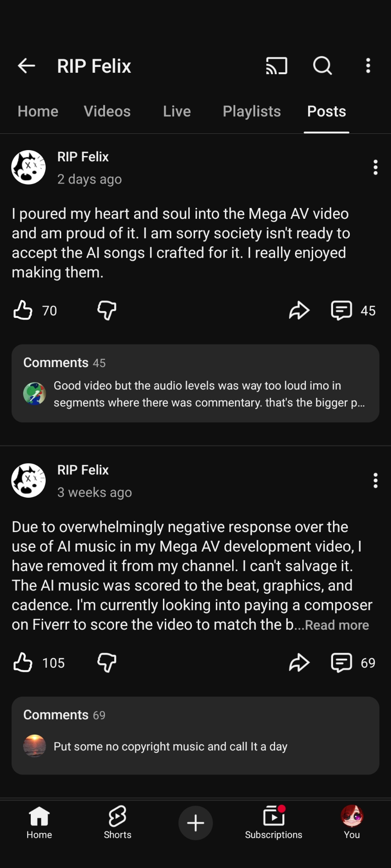
Task: Switch to the Videos tab
Action: (107, 111)
